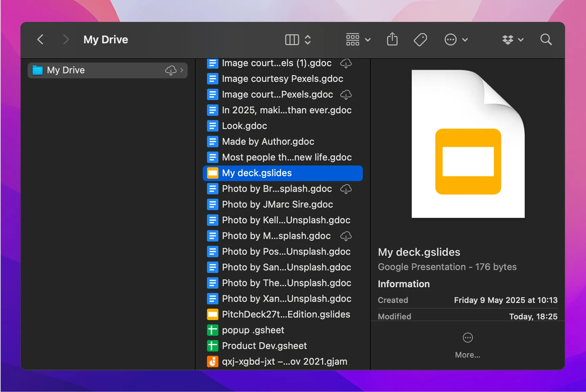Expand the Action ellipsis menu
Viewport: 586px width, 392px height.
click(456, 39)
